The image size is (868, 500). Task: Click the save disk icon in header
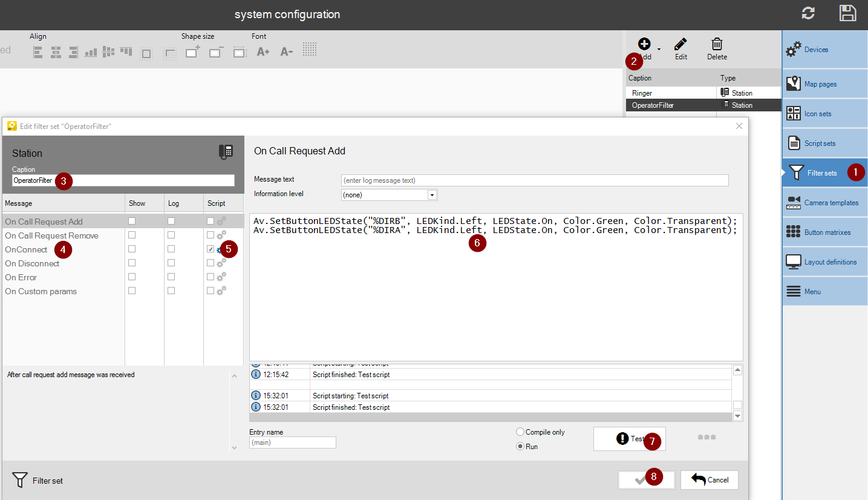(x=847, y=14)
